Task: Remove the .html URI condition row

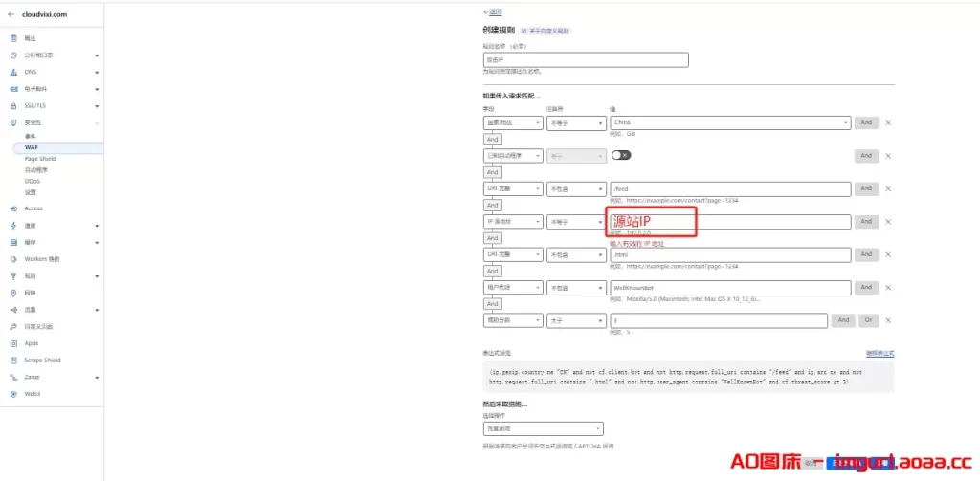Action: pyautogui.click(x=888, y=255)
